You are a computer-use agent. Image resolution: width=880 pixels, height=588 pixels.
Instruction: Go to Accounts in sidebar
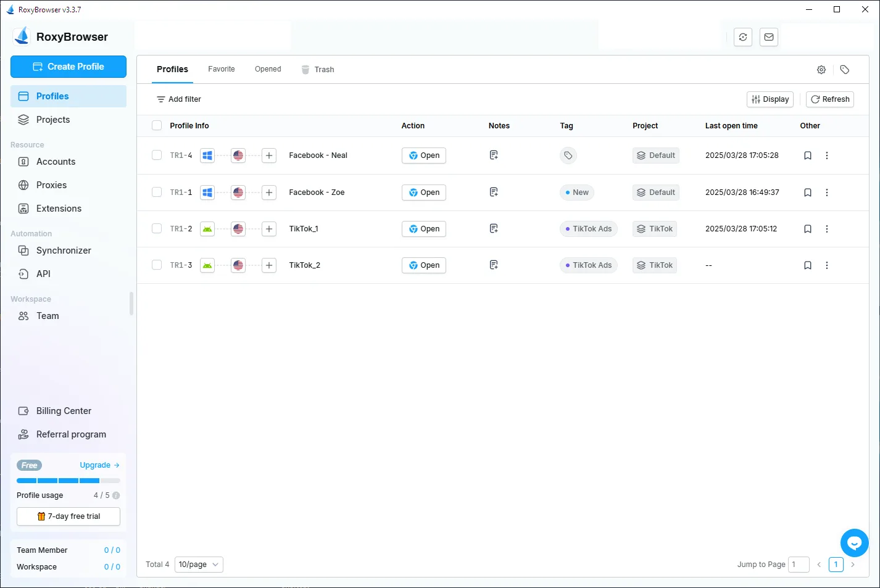(68, 162)
